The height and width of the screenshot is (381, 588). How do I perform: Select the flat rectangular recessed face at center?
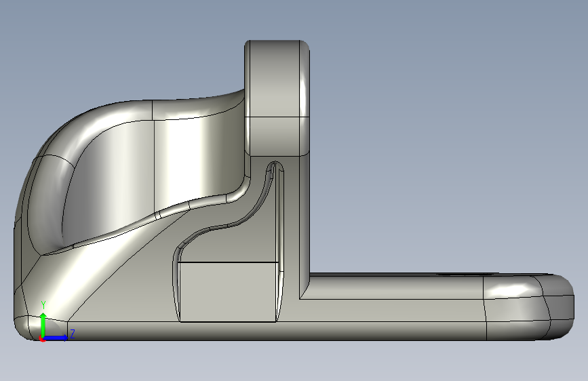(x=228, y=292)
